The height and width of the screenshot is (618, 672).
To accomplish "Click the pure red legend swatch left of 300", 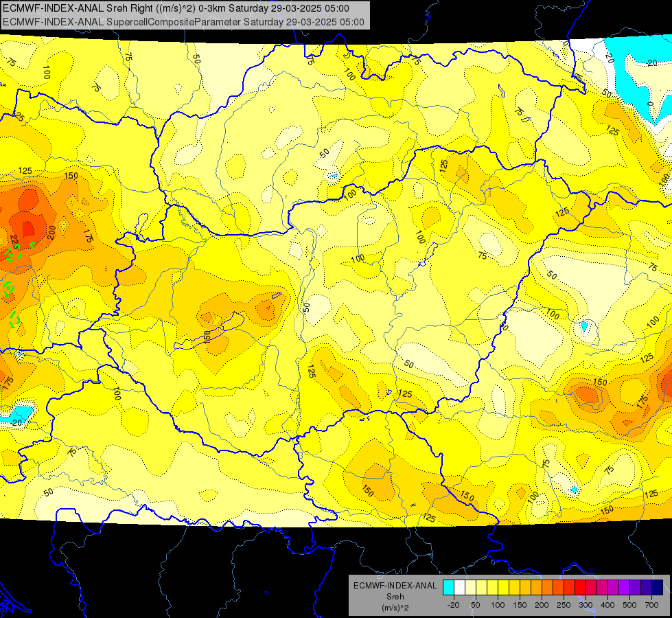I will [580, 587].
